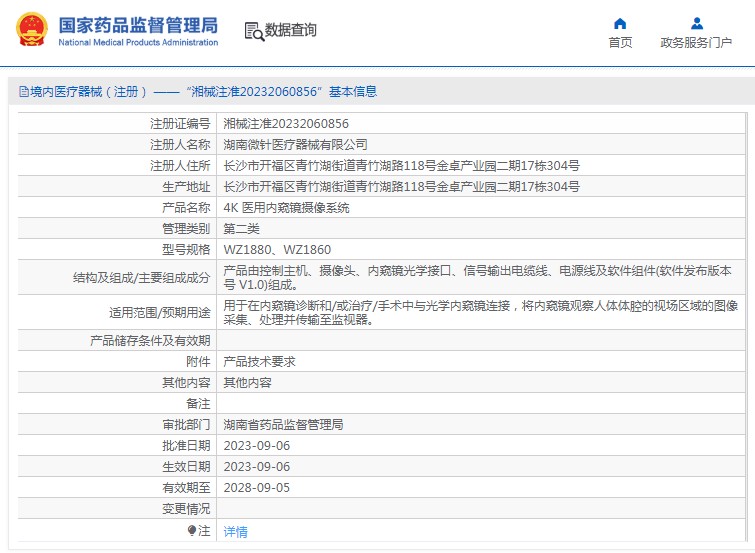Click the 结构及组成/主要组成成分 label
This screenshot has width=755, height=553.
[142, 277]
